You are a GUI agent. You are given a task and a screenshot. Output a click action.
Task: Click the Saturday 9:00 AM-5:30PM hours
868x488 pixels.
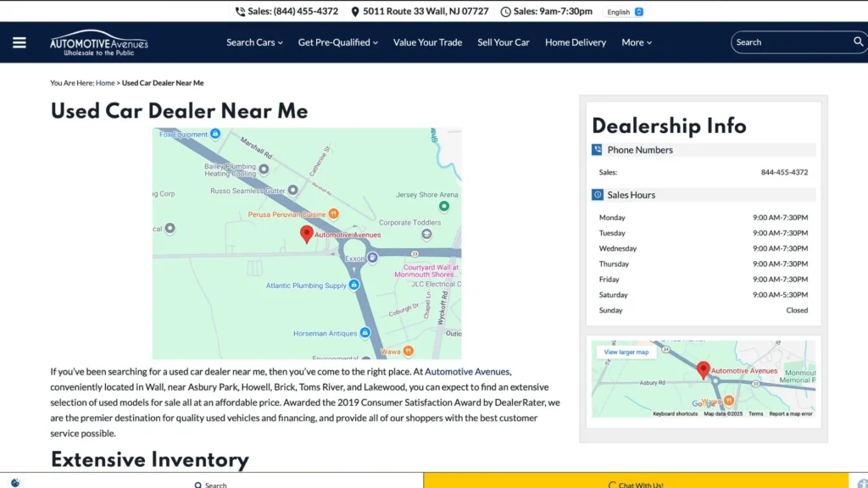tap(780, 295)
